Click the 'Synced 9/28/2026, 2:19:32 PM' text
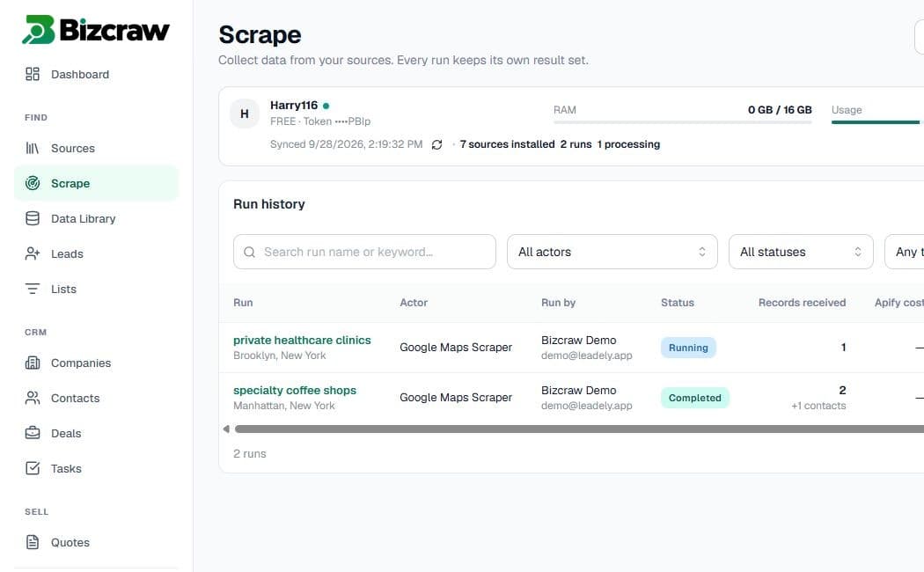The height and width of the screenshot is (572, 924). pos(346,144)
